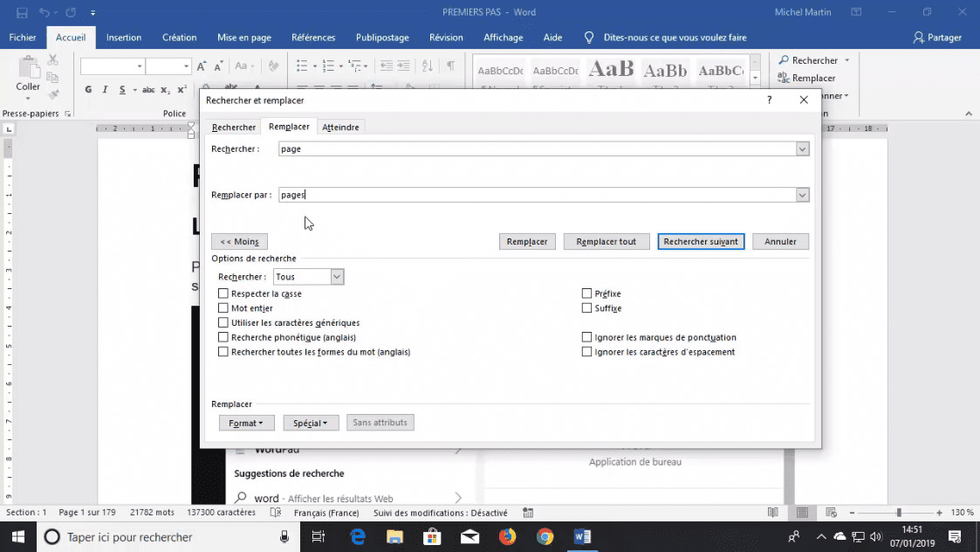980x552 pixels.
Task: Apply subscript formatting
Action: click(165, 89)
